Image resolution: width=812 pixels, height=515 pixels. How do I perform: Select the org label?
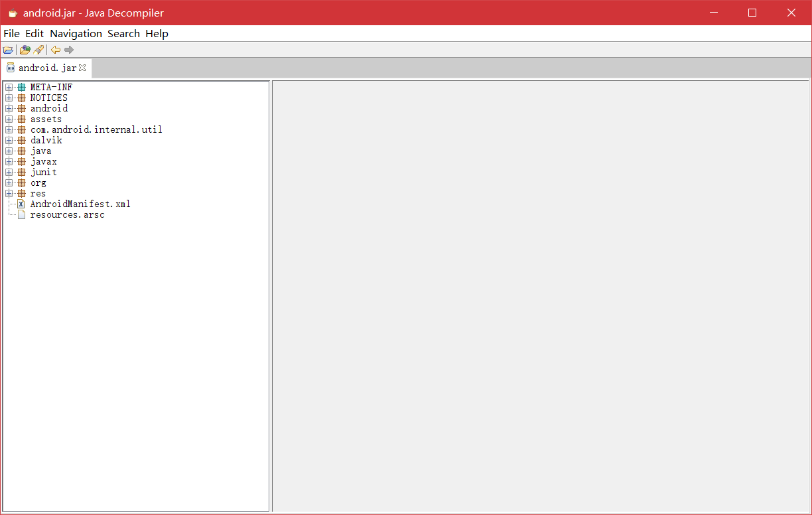pos(38,183)
